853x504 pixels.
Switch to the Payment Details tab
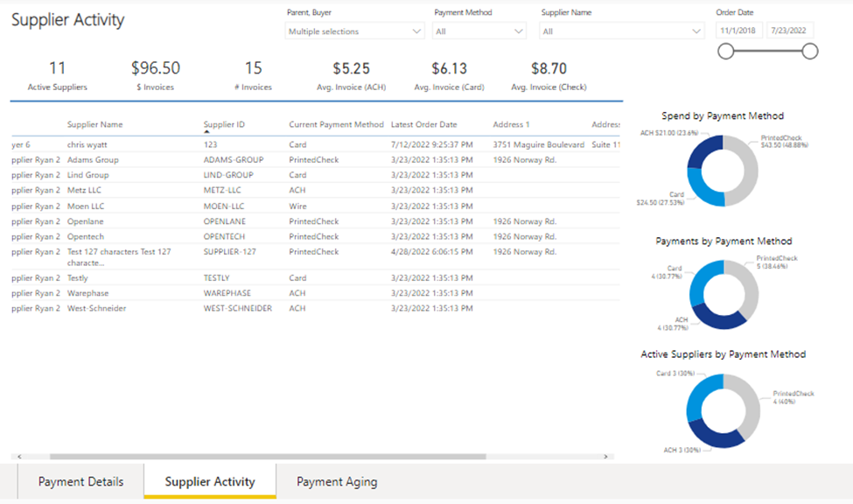[80, 482]
